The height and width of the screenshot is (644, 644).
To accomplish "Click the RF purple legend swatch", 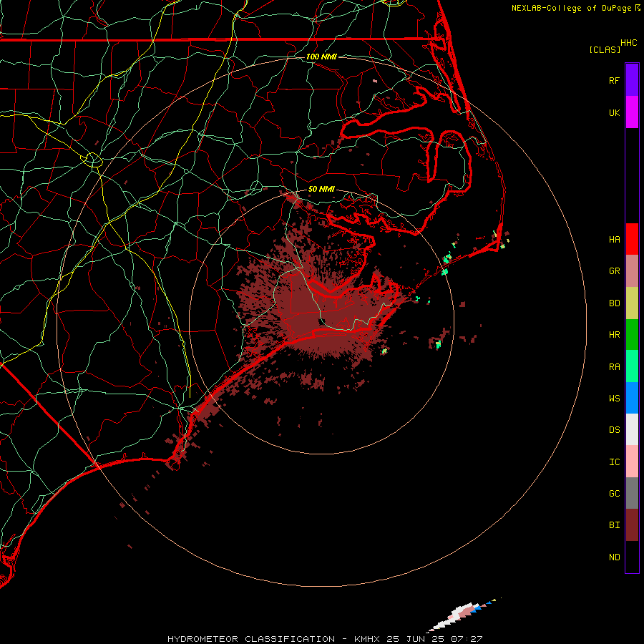I will point(632,80).
